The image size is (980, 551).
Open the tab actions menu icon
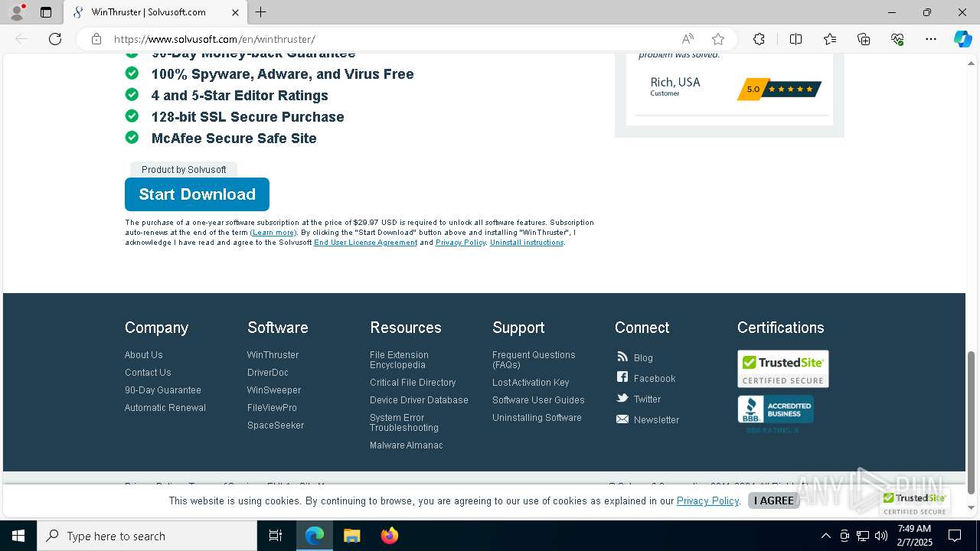tap(46, 12)
